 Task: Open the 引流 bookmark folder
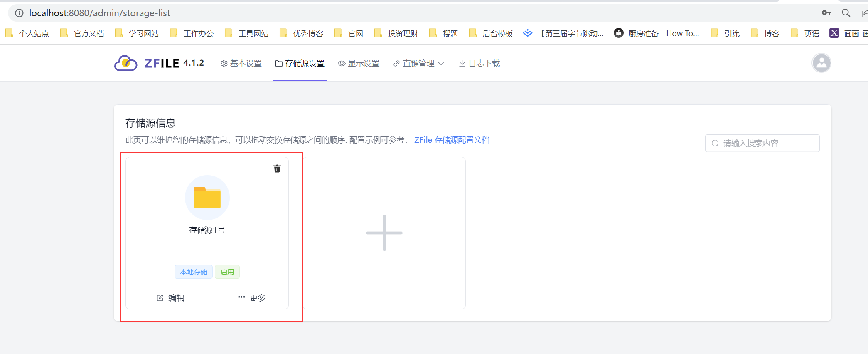point(725,33)
